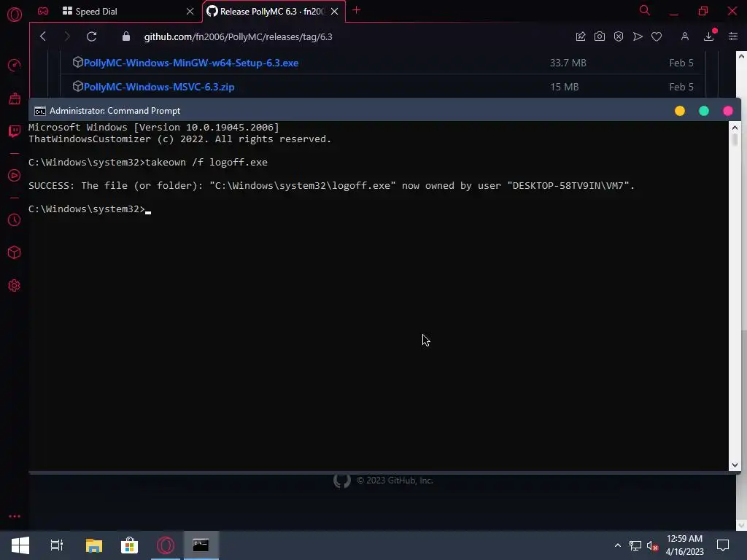Click the GitHub footer logo
This screenshot has height=560, width=747.
click(341, 481)
